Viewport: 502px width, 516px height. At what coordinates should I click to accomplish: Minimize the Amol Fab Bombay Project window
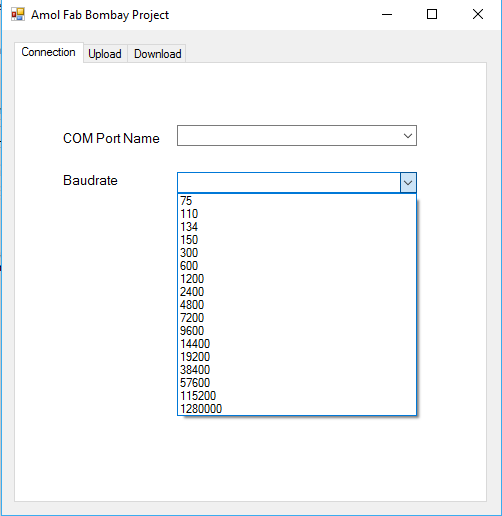coord(387,14)
